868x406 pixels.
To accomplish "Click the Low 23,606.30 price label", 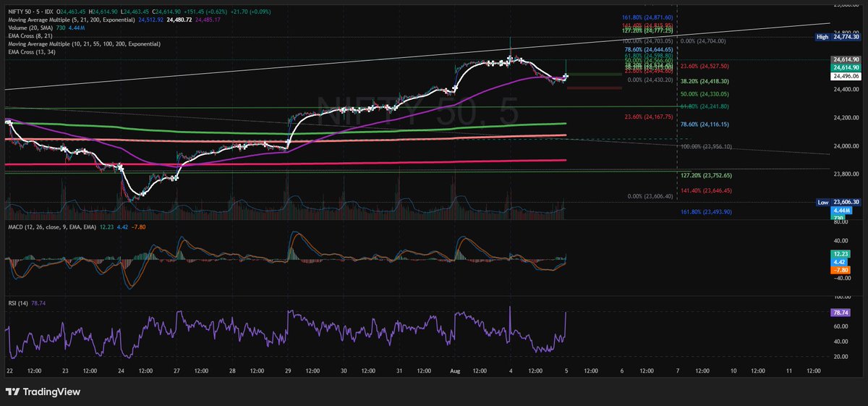I will 840,203.
